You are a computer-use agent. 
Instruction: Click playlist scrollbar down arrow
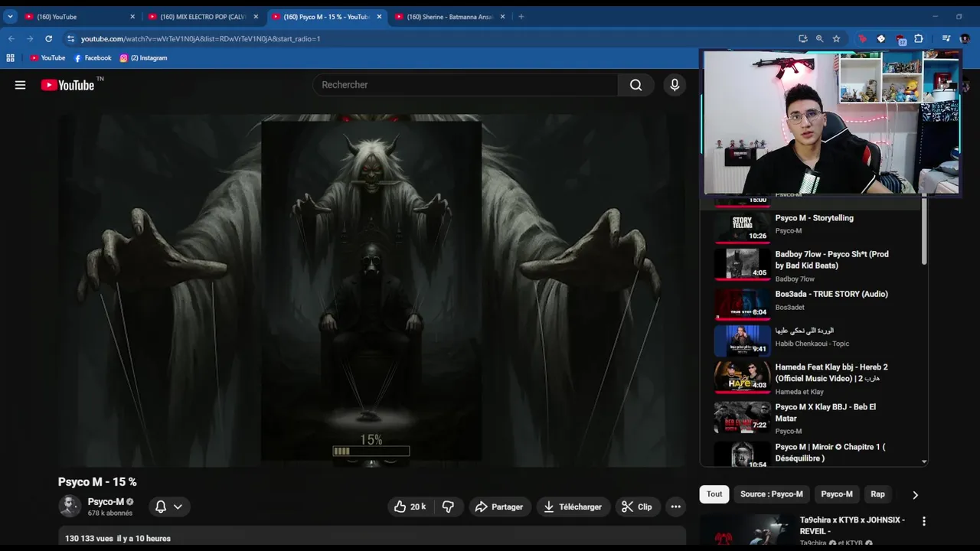[x=924, y=461]
